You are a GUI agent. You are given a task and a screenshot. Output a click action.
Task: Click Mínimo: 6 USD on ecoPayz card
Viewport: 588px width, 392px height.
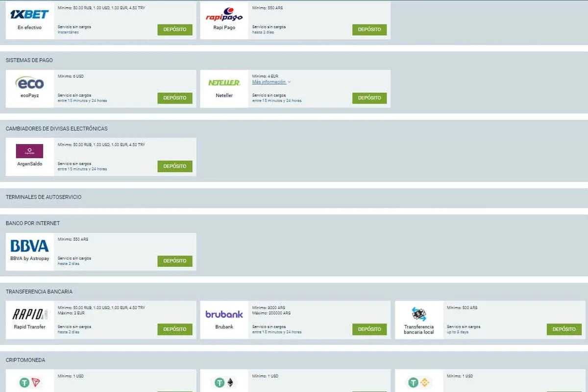(x=71, y=77)
